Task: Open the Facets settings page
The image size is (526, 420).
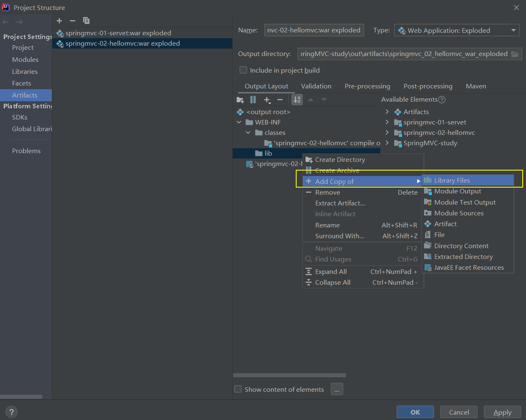Action: [x=22, y=83]
